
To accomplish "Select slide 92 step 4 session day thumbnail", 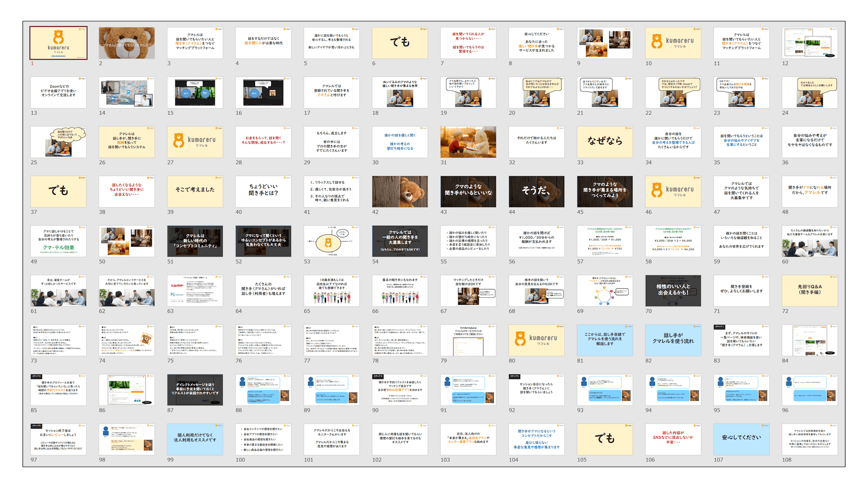I will (x=537, y=390).
